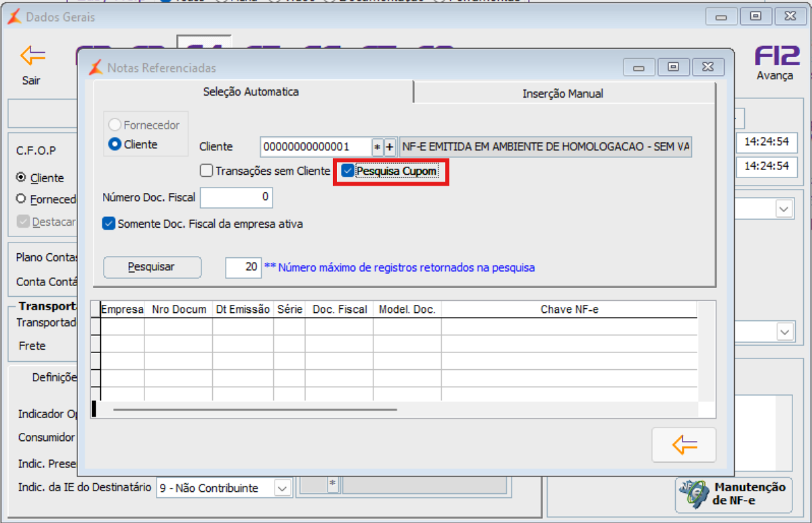Image resolution: width=812 pixels, height=523 pixels.
Task: Switch to Inserção Manual tab
Action: (x=563, y=93)
